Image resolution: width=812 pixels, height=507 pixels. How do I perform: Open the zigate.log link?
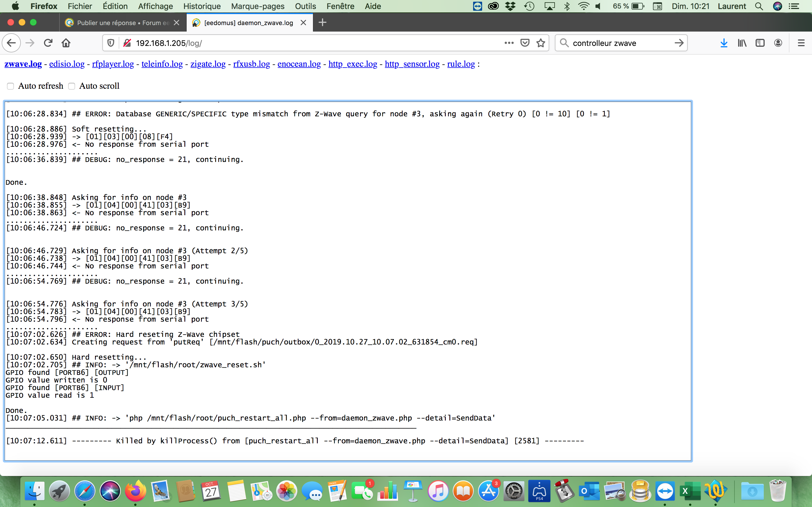208,64
